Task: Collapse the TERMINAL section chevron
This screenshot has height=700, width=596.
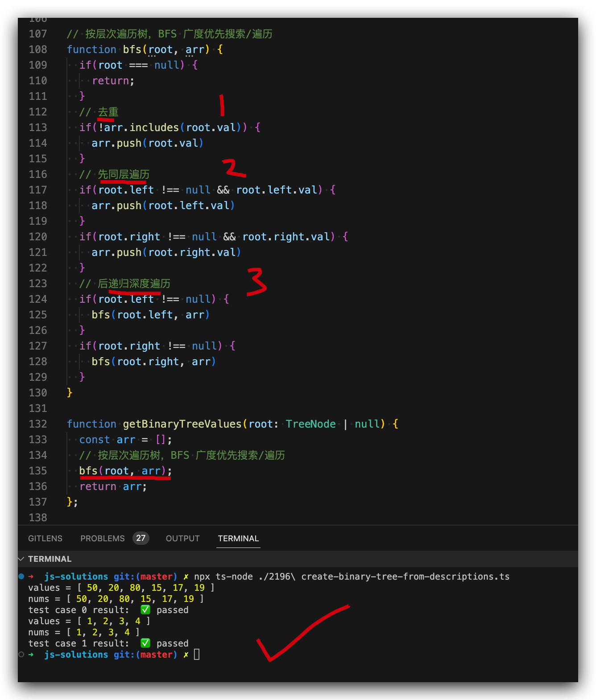Action: click(21, 559)
